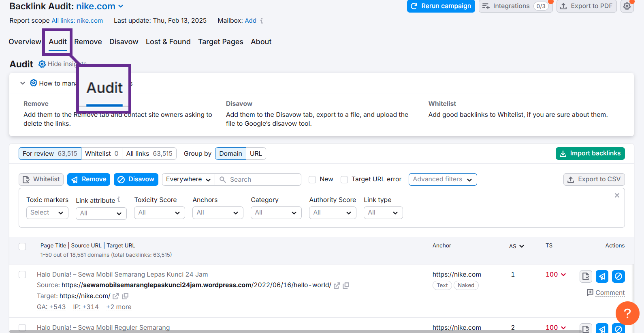Open the Lost & Found tab

(168, 42)
